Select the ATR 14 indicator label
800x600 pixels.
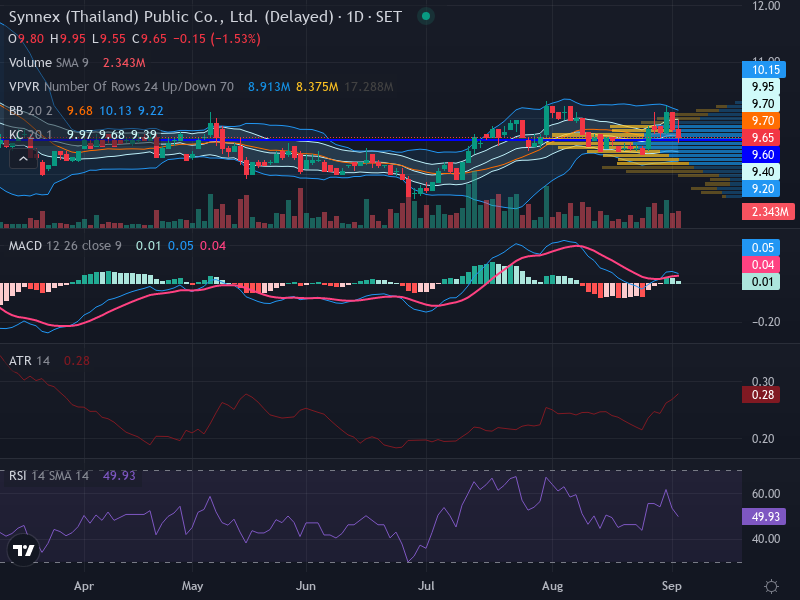(29, 361)
